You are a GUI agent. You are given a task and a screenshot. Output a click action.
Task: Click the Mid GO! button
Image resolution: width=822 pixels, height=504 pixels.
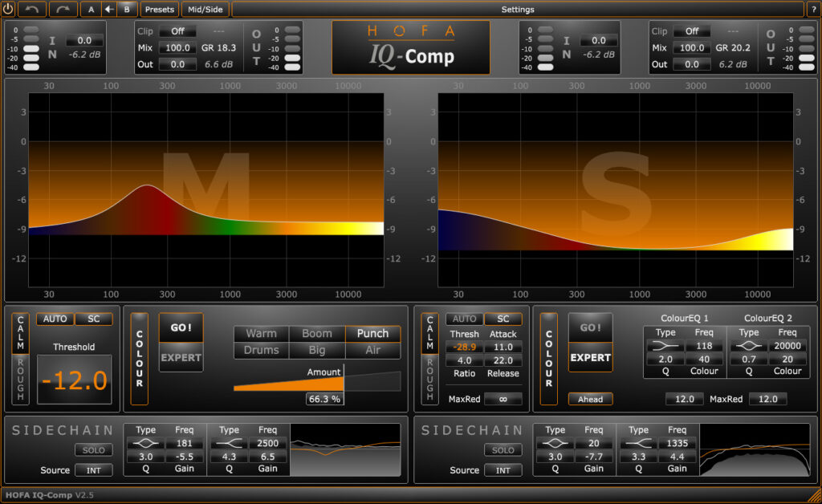pyautogui.click(x=181, y=327)
